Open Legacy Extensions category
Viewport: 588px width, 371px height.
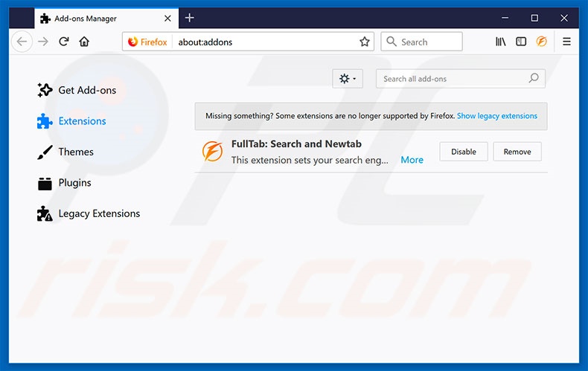click(x=89, y=213)
